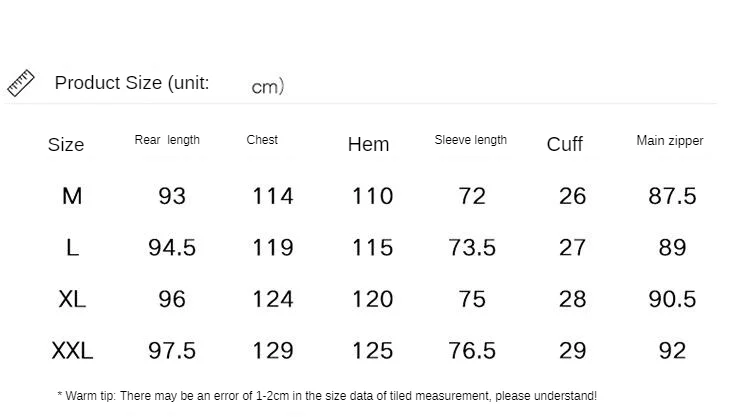Click the Sleeve length column header

pyautogui.click(x=470, y=140)
